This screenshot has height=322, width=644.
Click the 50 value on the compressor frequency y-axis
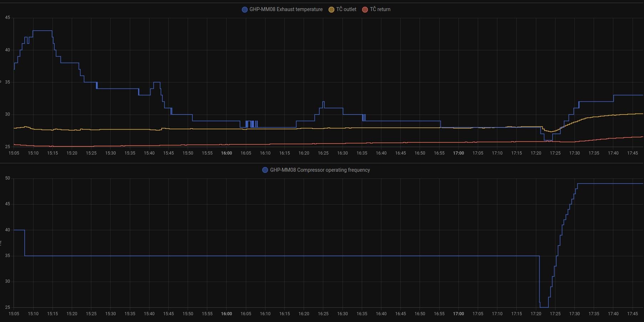(7, 178)
